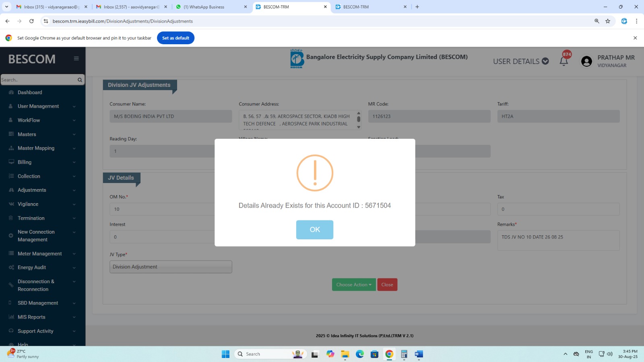644x362 pixels.
Task: Click the Google Chrome taskbar icon
Action: [x=389, y=354]
